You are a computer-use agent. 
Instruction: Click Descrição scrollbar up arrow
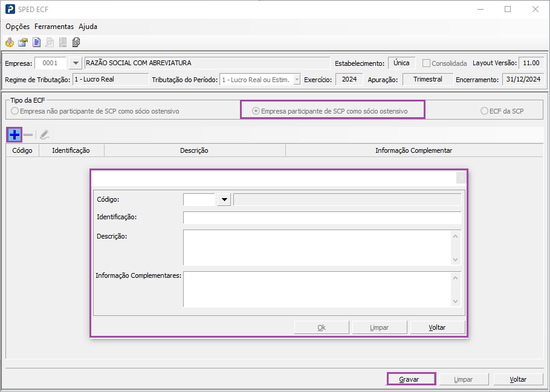[x=456, y=236]
